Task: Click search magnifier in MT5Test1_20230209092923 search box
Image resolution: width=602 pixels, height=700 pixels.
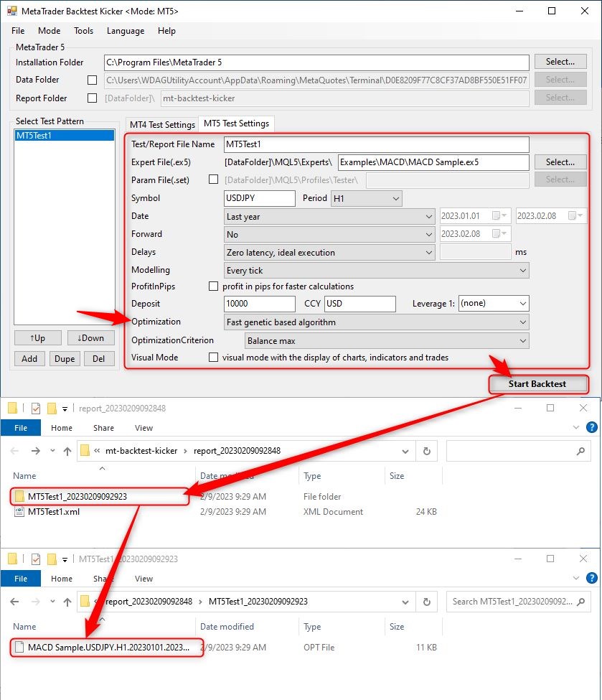Action: pyautogui.click(x=580, y=602)
